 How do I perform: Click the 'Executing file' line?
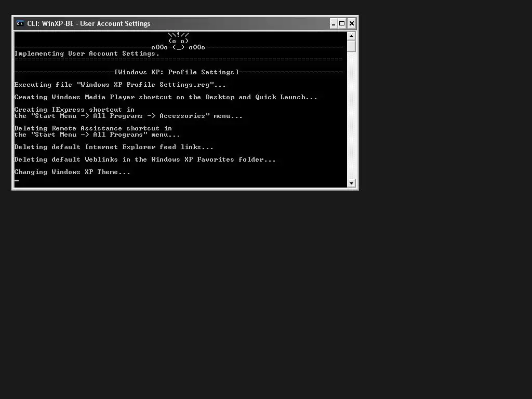pos(120,85)
